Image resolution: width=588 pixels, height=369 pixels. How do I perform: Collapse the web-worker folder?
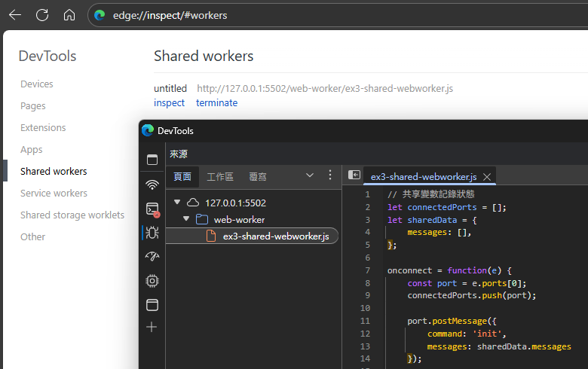pyautogui.click(x=186, y=220)
